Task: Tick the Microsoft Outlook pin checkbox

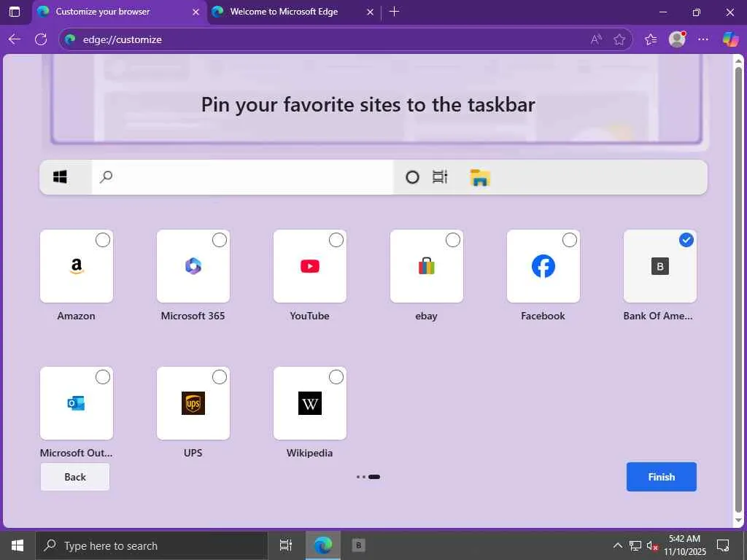Action: point(103,377)
